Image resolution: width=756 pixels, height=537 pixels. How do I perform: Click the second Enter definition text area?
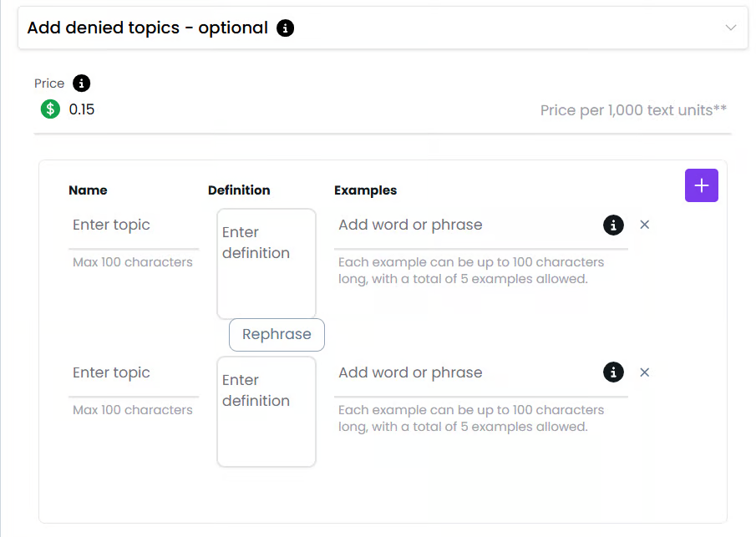coord(266,411)
